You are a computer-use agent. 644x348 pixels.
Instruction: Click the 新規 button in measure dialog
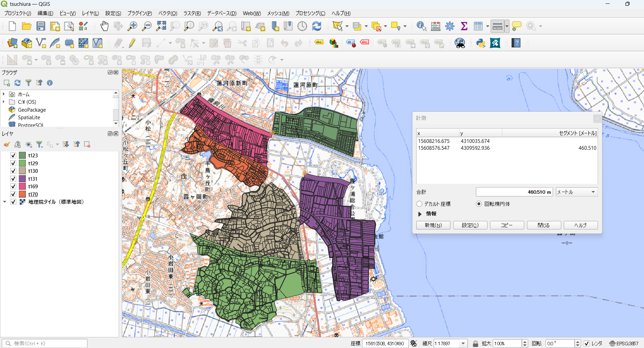(x=433, y=225)
